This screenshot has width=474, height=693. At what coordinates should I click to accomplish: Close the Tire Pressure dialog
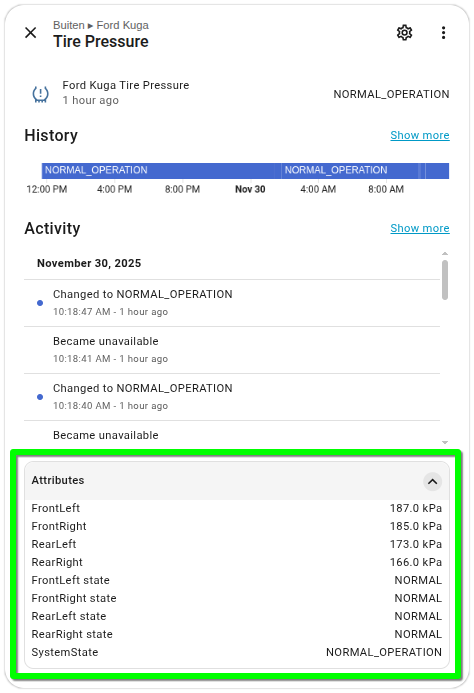tap(31, 33)
